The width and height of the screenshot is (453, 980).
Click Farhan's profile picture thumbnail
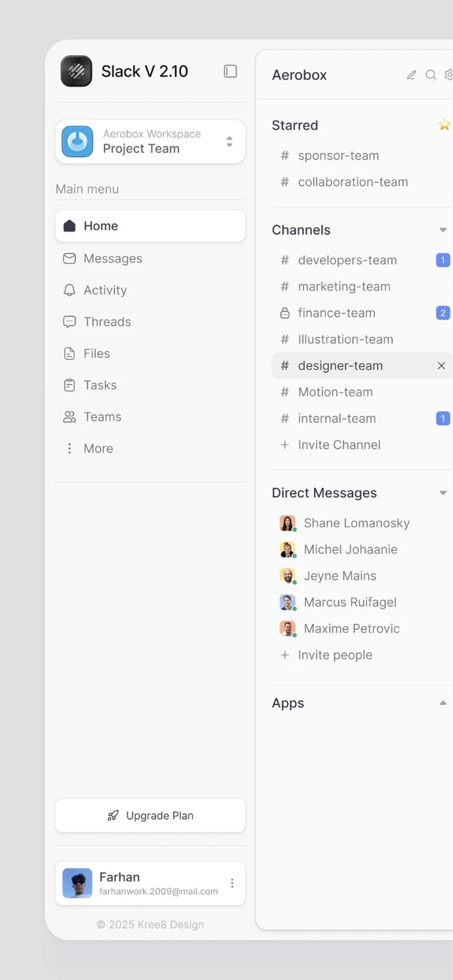77,883
